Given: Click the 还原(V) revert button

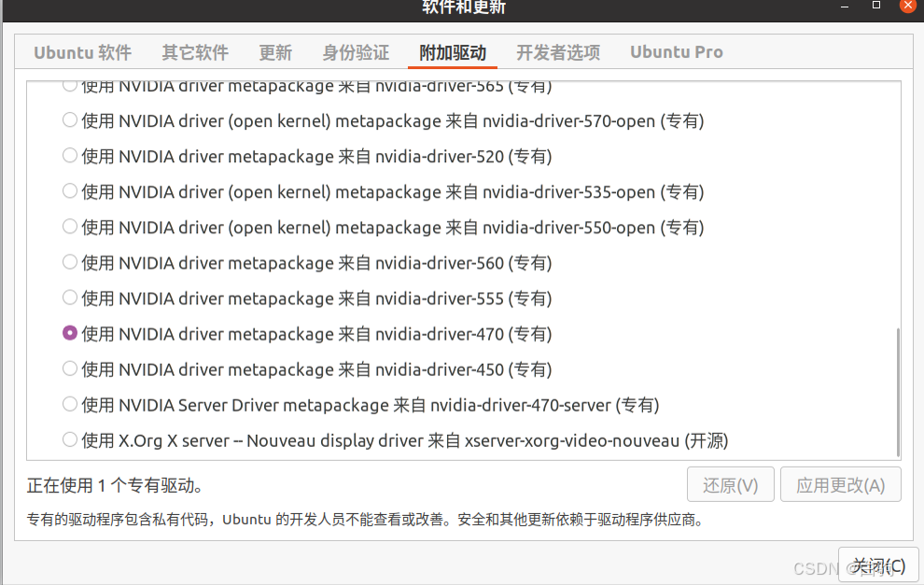Looking at the screenshot, I should pos(730,485).
